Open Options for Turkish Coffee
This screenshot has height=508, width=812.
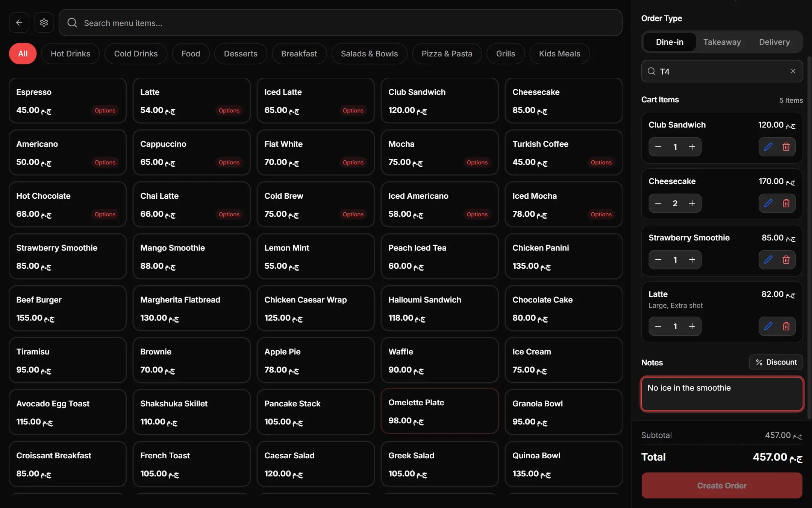(x=601, y=162)
